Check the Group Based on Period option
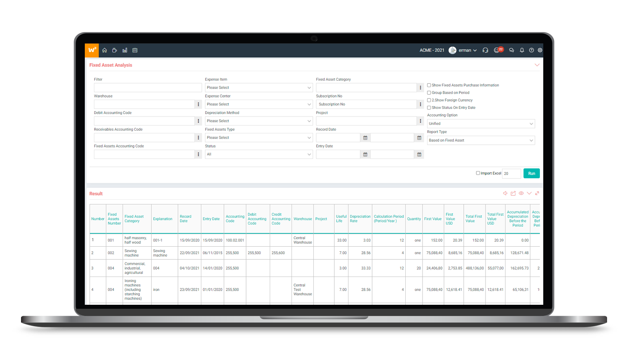 click(429, 93)
